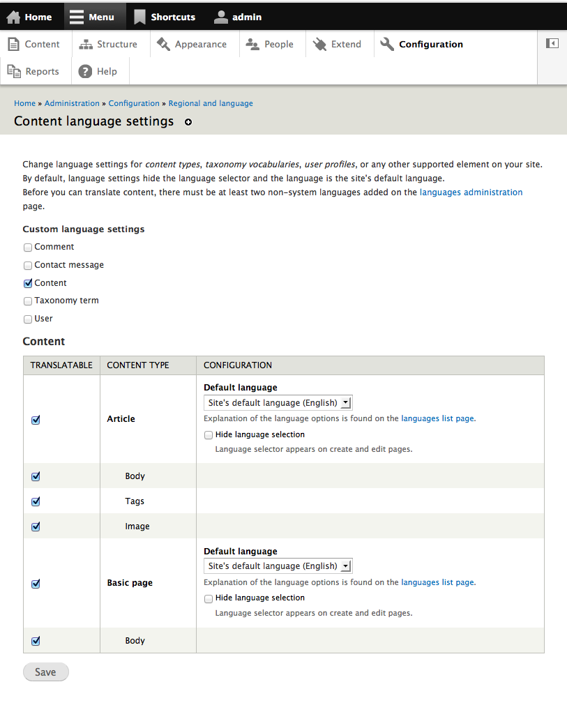Click the gear icon beside the page title
567x728 pixels.
[x=188, y=122]
